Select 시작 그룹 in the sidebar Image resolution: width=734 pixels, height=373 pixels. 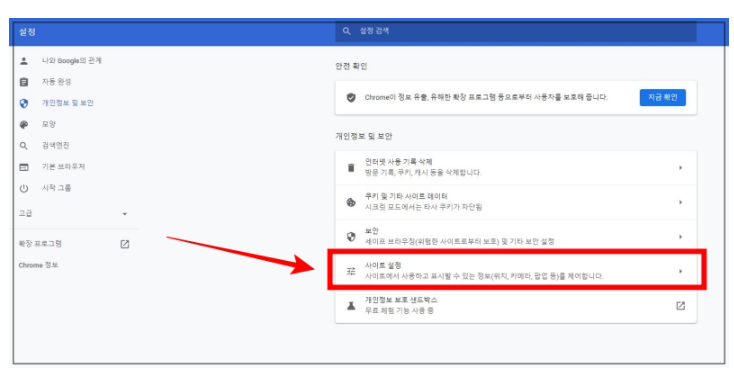click(x=57, y=188)
